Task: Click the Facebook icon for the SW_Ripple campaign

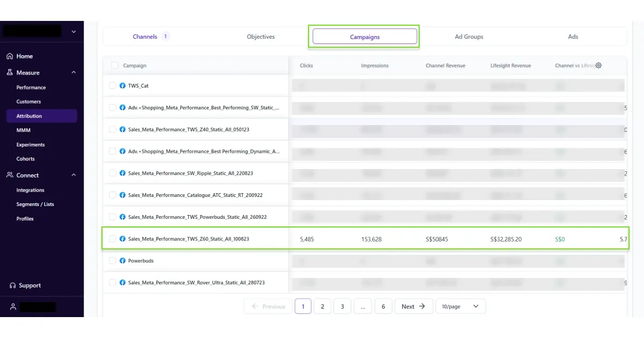Action: (122, 173)
